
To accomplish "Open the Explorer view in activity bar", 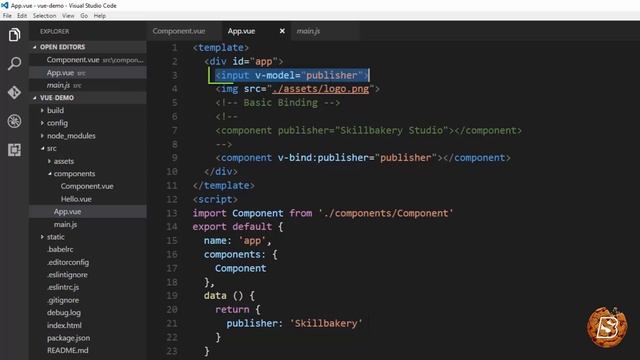I will 14,35.
